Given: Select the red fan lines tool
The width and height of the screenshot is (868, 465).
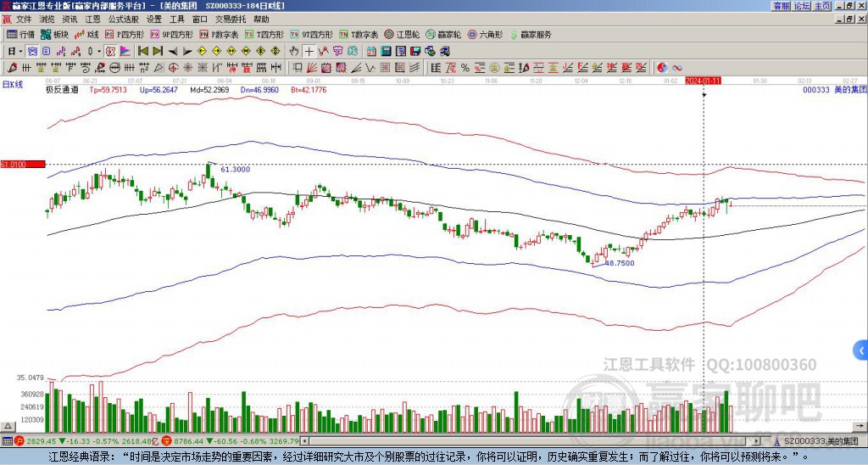Looking at the screenshot, I should [x=312, y=68].
